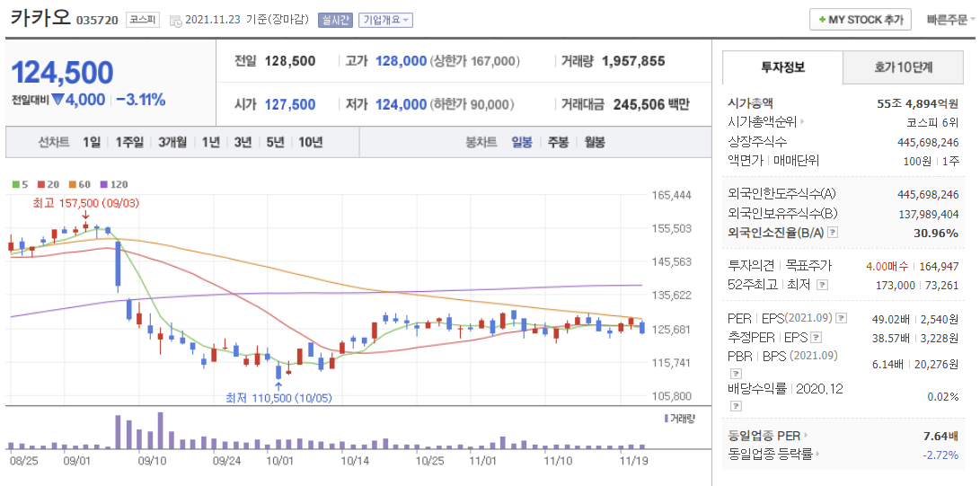Click the 외국인보유주식수 value 137,989,404
Screen dimensions: 980x486
(x=929, y=214)
